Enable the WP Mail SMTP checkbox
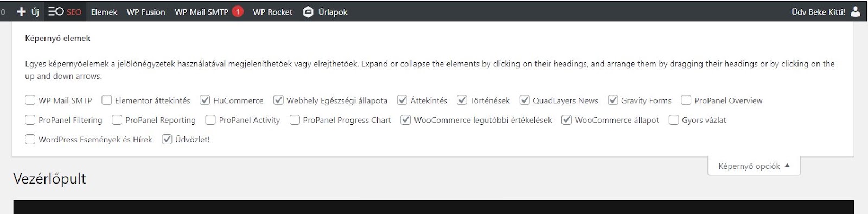 (30, 100)
